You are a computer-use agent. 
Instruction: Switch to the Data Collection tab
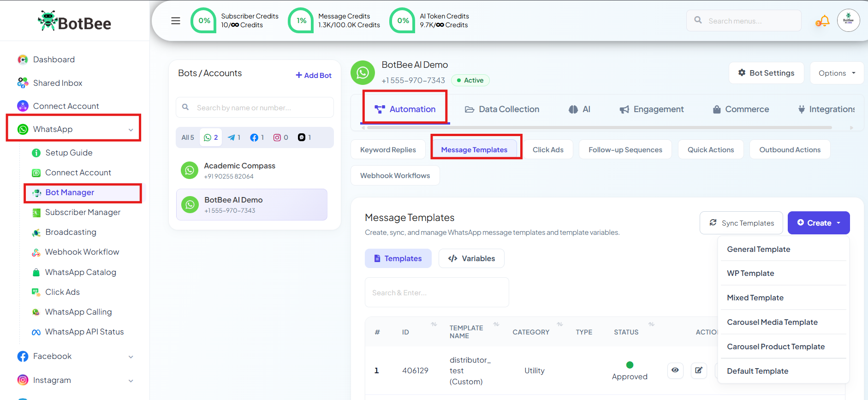point(502,109)
